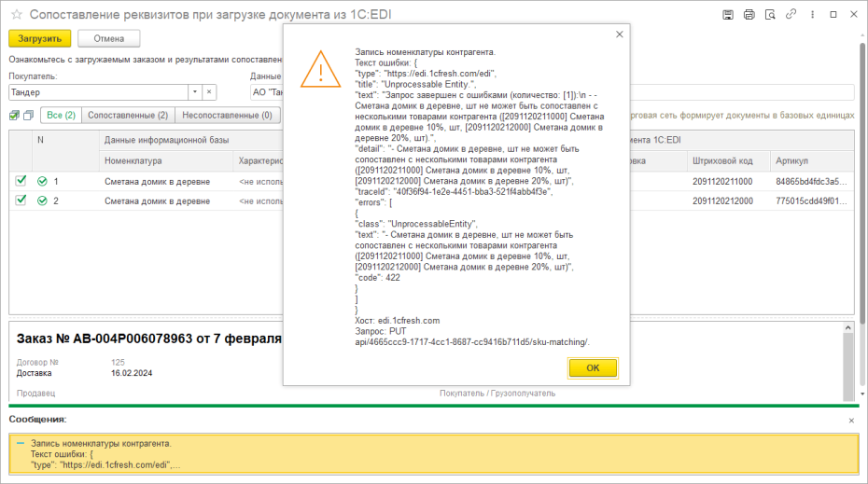Screen dimensions: 868x484
Task: Click the Данные информационной базы header
Action: [167, 141]
